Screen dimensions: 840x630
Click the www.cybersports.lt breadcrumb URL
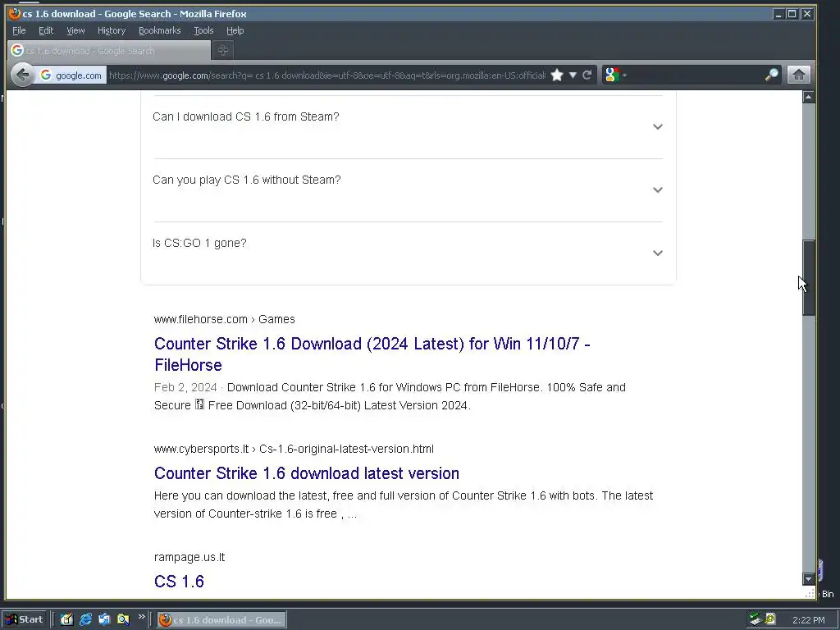point(294,449)
